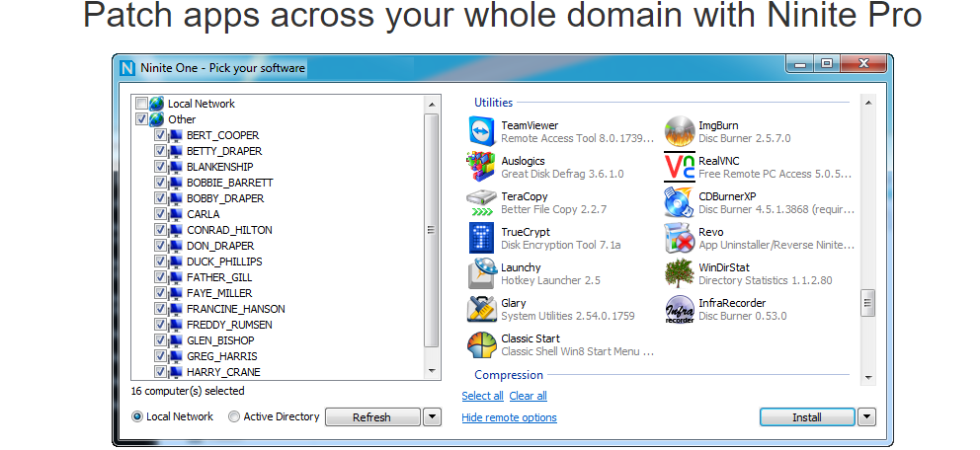This screenshot has width=980, height=450.
Task: Click computer icon next to BLANKENSHIP
Action: 176,167
